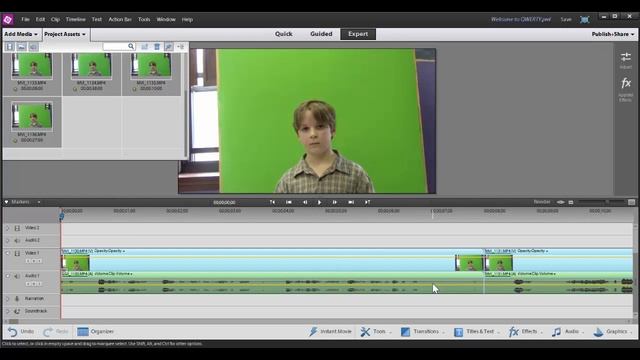Open the Window menu
The height and width of the screenshot is (360, 640).
pyautogui.click(x=166, y=19)
